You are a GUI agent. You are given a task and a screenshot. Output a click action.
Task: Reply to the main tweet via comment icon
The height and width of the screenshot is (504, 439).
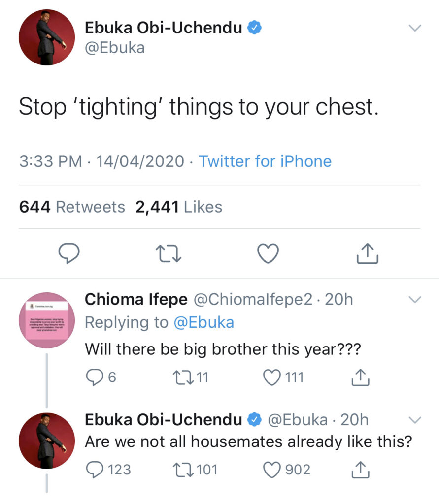click(69, 253)
